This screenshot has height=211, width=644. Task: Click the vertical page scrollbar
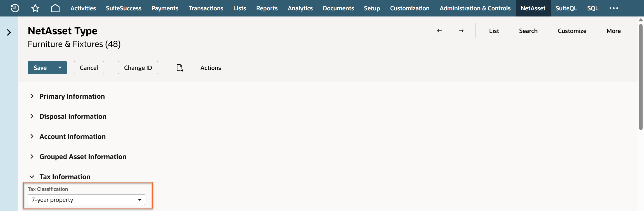tap(641, 77)
